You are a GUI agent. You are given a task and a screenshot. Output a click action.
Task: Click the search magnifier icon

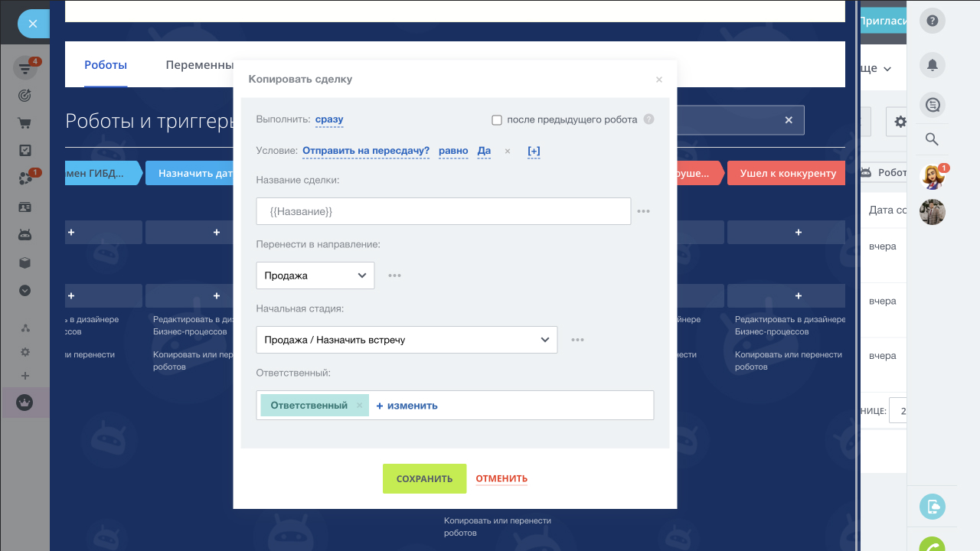pos(932,139)
